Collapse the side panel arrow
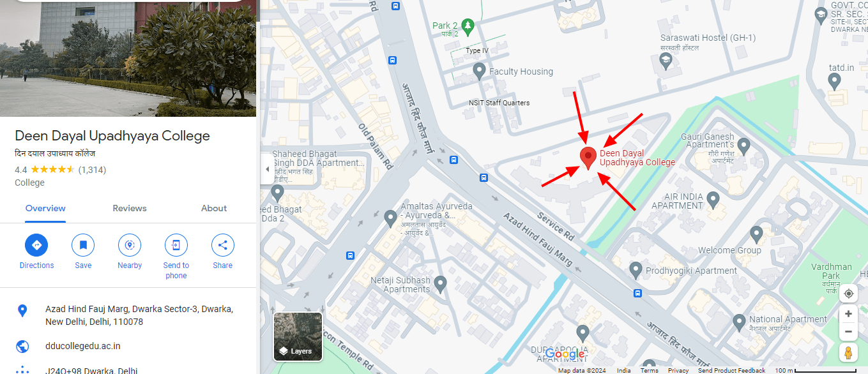 coord(267,170)
